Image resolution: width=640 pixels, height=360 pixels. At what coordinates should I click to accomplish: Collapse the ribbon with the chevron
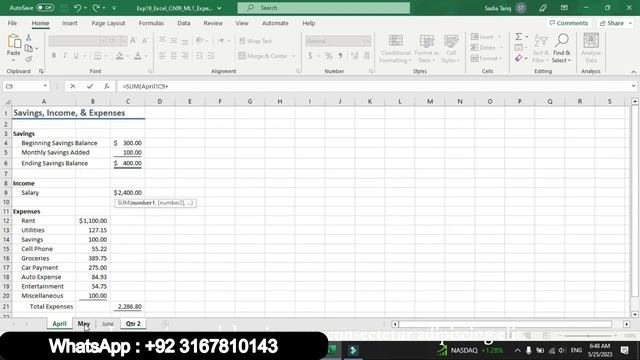pyautogui.click(x=633, y=72)
